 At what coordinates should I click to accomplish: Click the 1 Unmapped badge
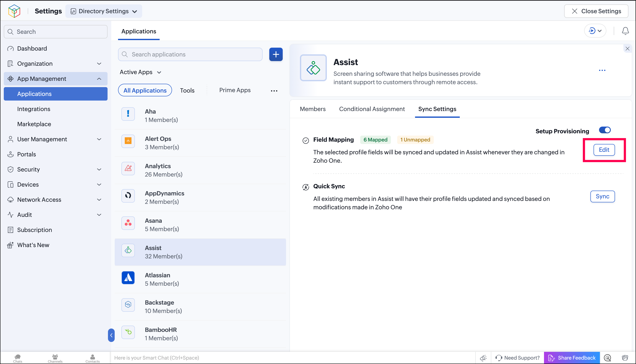(415, 140)
